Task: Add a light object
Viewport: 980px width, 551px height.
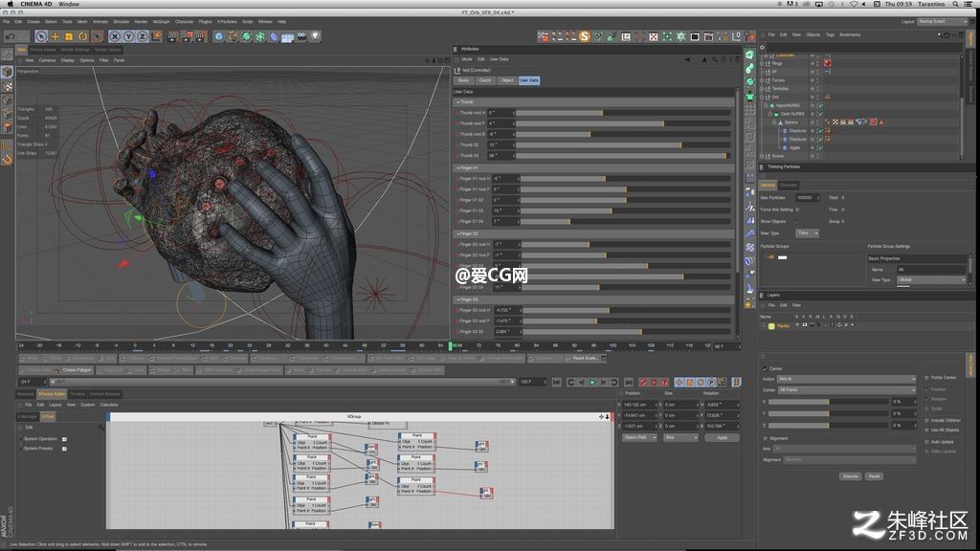Action: tap(315, 37)
